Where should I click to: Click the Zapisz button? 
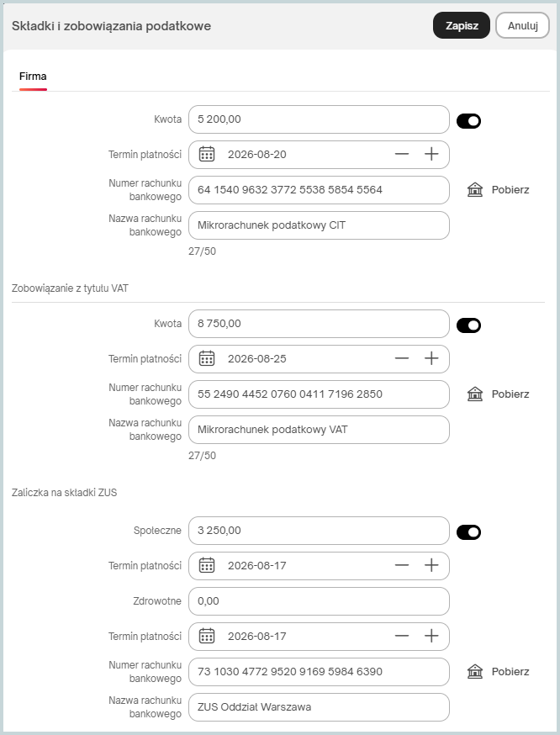point(461,25)
